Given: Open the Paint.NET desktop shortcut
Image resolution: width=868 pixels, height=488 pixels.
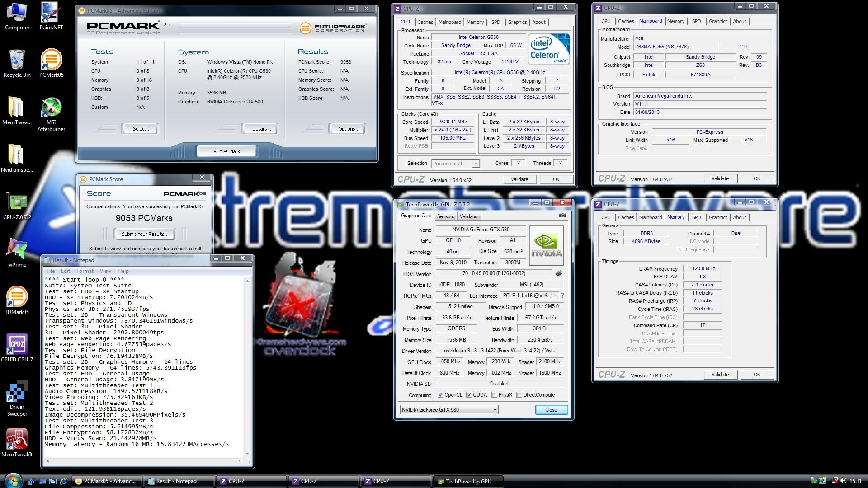Looking at the screenshot, I should pyautogui.click(x=52, y=16).
